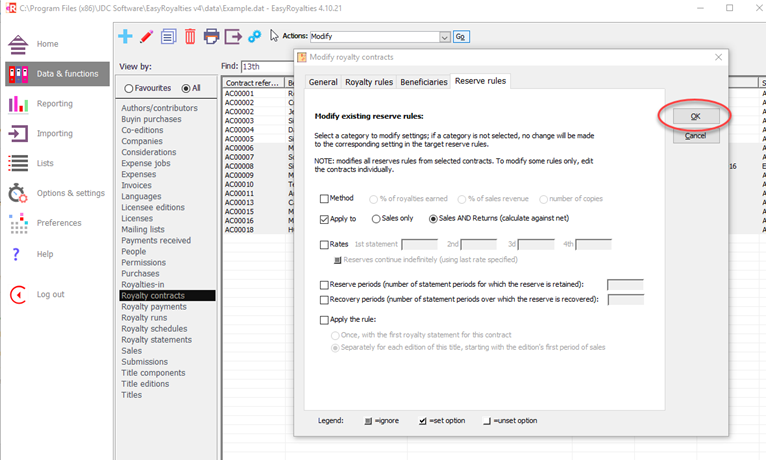766x460 pixels.
Task: Switch to the Royalty rules tab
Action: 369,82
